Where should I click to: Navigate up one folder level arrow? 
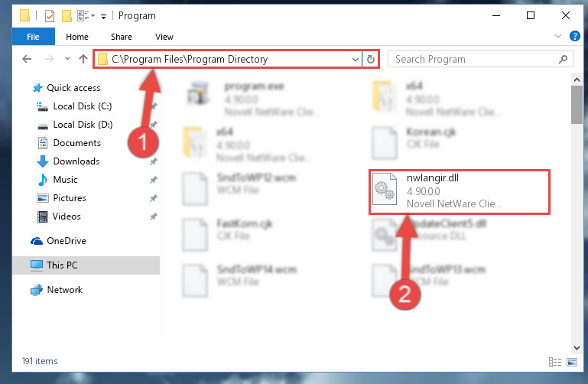pyautogui.click(x=83, y=59)
